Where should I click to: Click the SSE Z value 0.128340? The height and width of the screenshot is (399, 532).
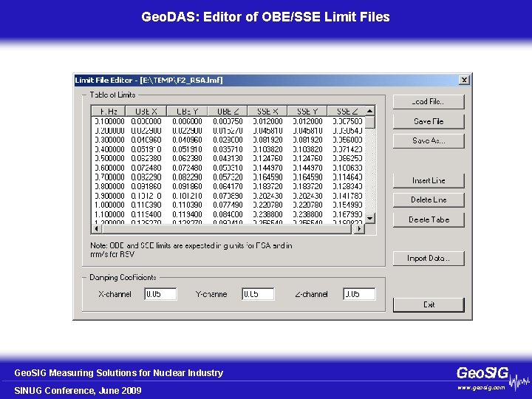click(x=347, y=186)
